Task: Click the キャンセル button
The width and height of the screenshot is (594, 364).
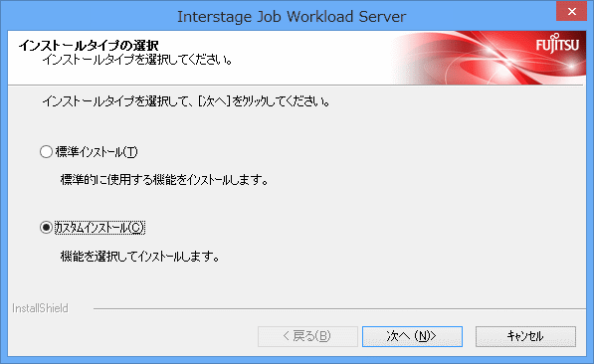Action: click(x=525, y=336)
